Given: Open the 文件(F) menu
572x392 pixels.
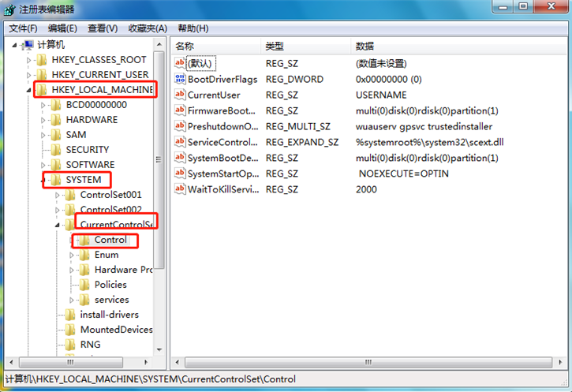Looking at the screenshot, I should [23, 28].
